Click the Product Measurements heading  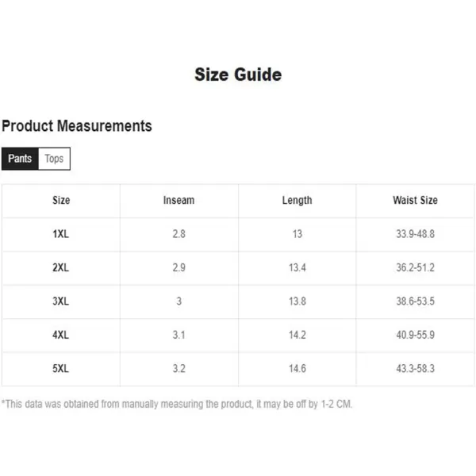[x=77, y=126]
